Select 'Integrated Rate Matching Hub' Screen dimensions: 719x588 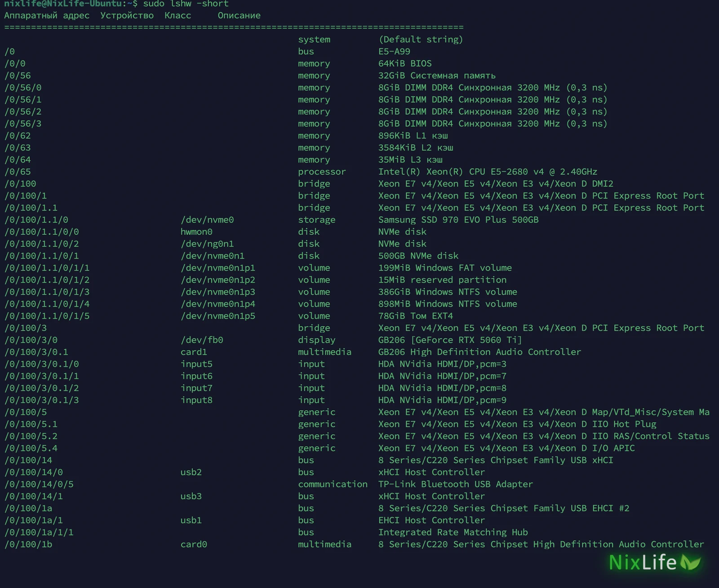pyautogui.click(x=453, y=532)
